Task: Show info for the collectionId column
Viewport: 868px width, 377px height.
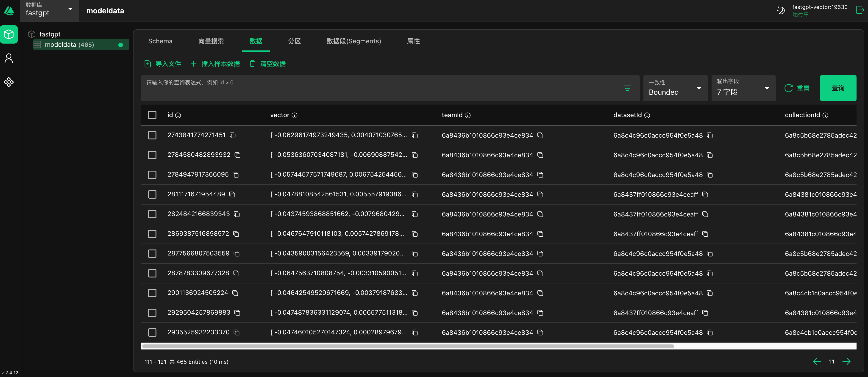Action: [x=825, y=115]
